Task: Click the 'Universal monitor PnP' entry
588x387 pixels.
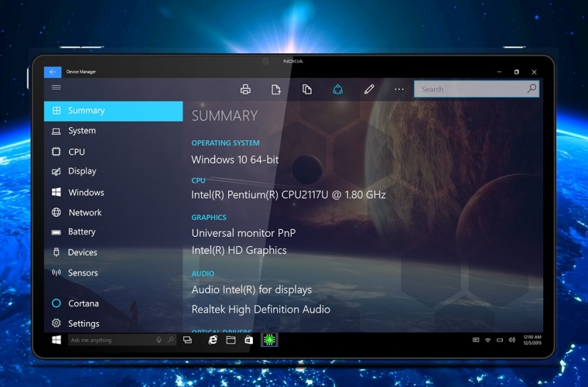Action: click(x=244, y=233)
